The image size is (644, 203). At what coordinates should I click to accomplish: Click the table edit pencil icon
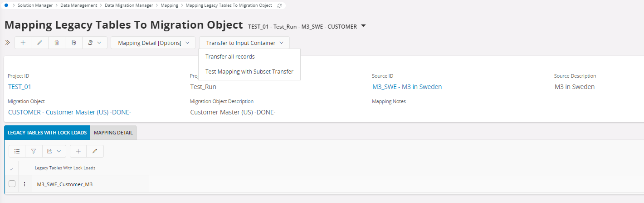[x=95, y=151]
